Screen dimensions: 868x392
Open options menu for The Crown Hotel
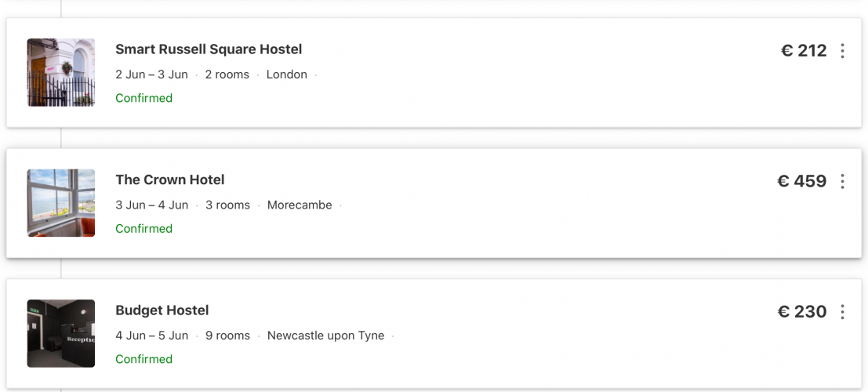coord(842,182)
